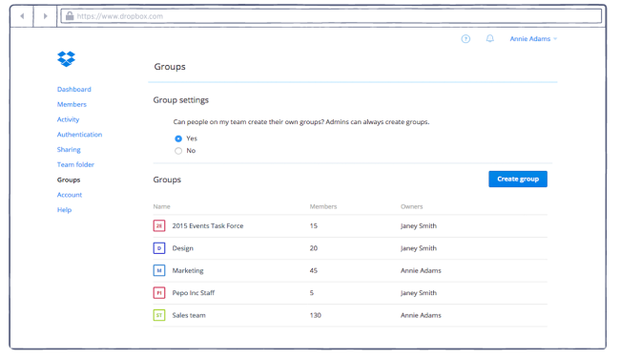Click the Members column header
Image resolution: width=620 pixels, height=360 pixels.
pos(323,207)
